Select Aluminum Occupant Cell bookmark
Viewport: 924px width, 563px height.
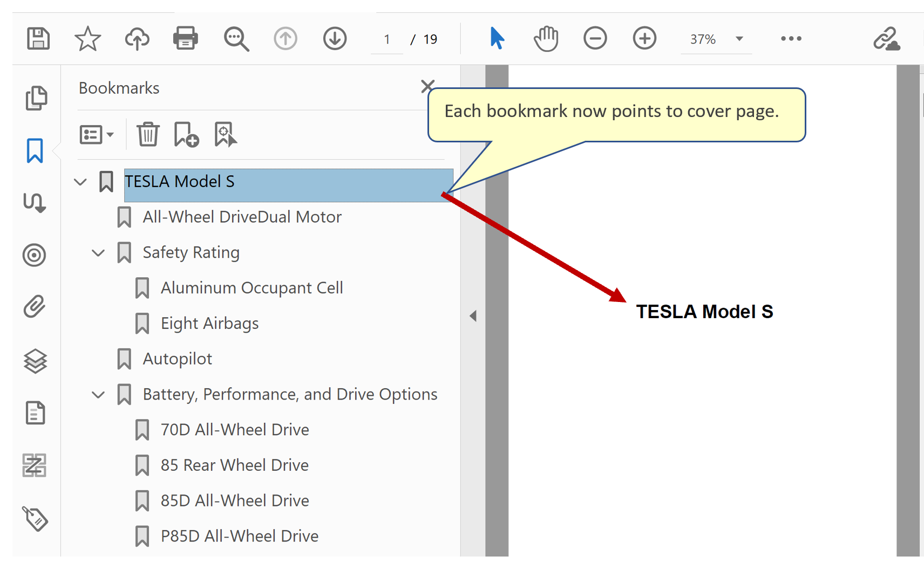click(252, 288)
